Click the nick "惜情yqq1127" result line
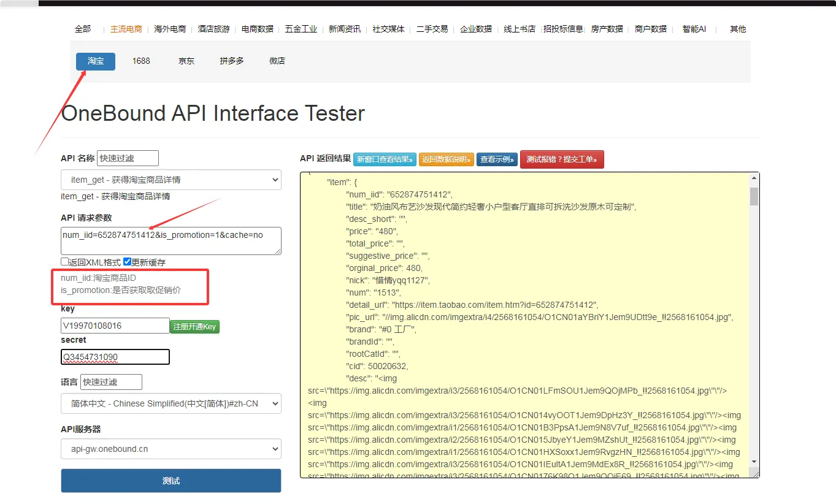 [388, 280]
